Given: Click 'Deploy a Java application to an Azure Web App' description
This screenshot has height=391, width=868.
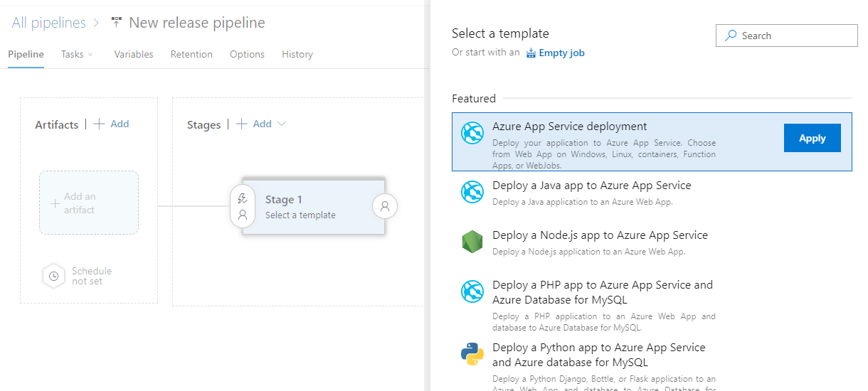Looking at the screenshot, I should 583,202.
